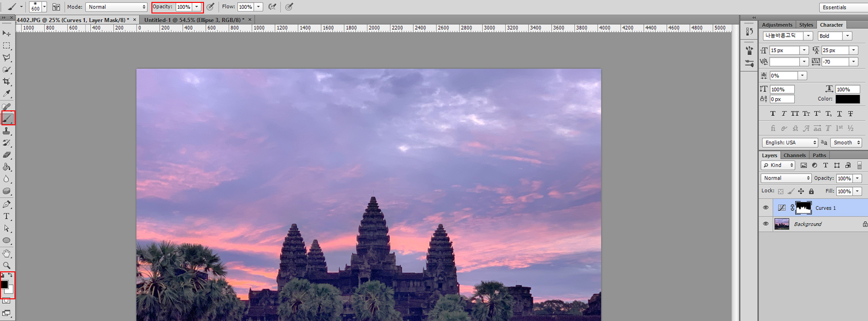The height and width of the screenshot is (321, 868).
Task: Hide the Background layer
Action: click(x=766, y=224)
